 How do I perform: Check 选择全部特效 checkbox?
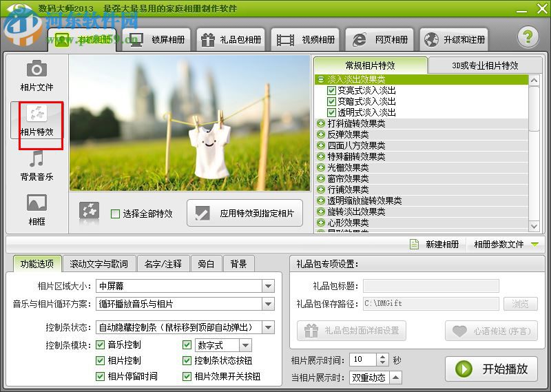pyautogui.click(x=115, y=214)
